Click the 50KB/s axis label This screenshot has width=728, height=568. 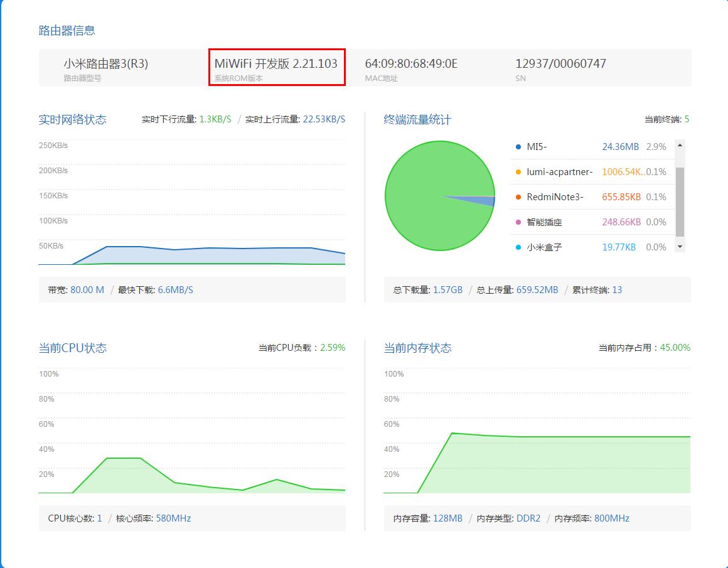[51, 245]
